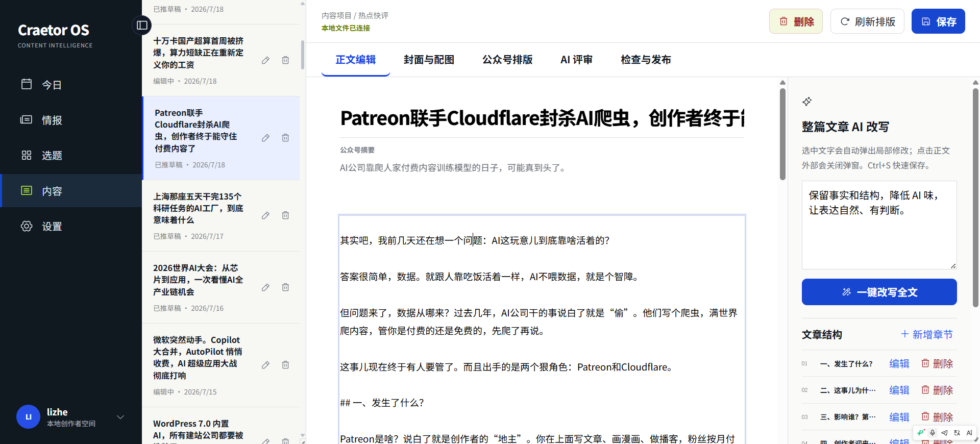Screen dimensions: 980x444
Task: Click pencil icon on Patreon联手Cloudflare article
Action: 265,138
